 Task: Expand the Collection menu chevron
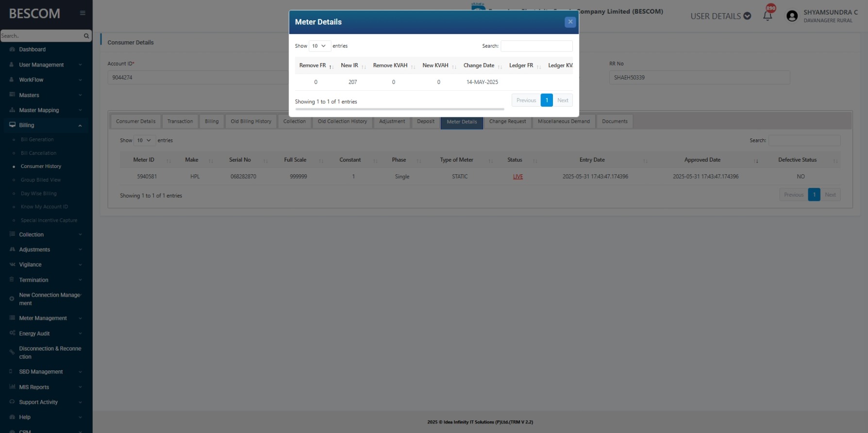coord(80,235)
